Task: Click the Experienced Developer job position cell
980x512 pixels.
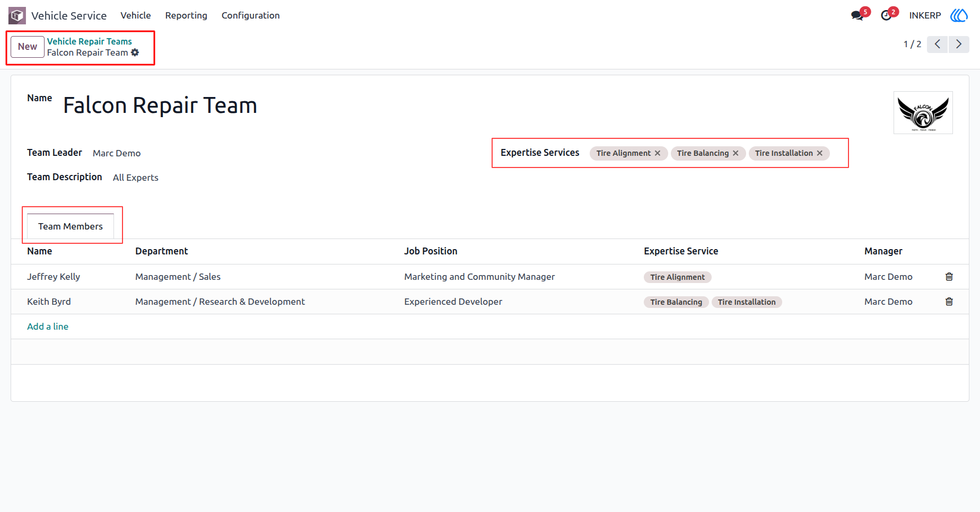Action: tap(453, 302)
